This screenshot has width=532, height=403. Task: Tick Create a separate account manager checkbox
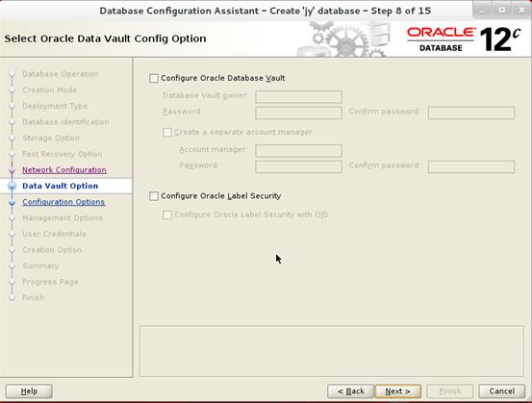click(x=167, y=132)
